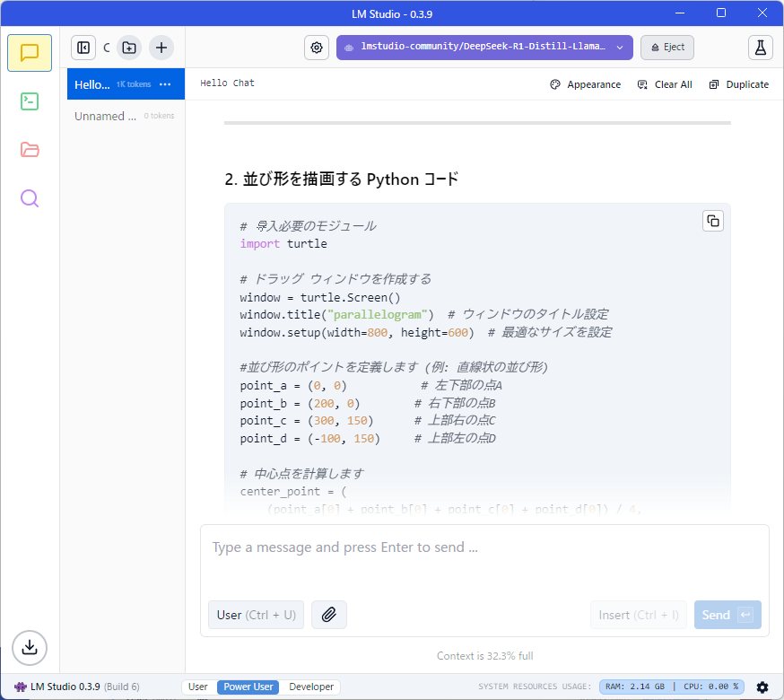This screenshot has height=700, width=784.
Task: Click the RAM and CPU usage indicator
Action: [672, 687]
